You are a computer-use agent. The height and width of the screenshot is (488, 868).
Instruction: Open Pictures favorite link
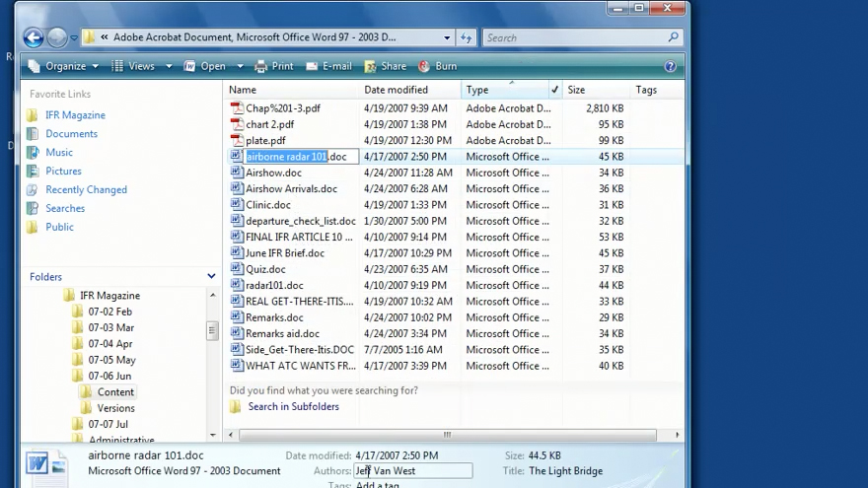pos(64,171)
